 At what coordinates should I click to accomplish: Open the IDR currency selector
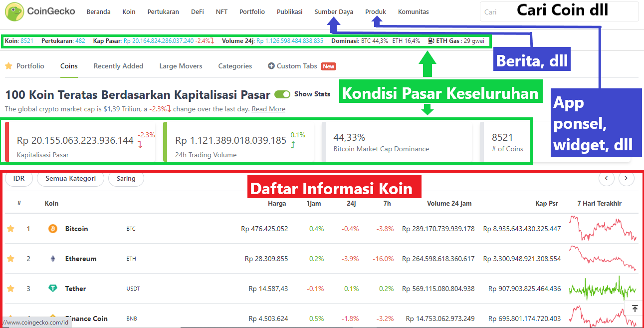19,178
